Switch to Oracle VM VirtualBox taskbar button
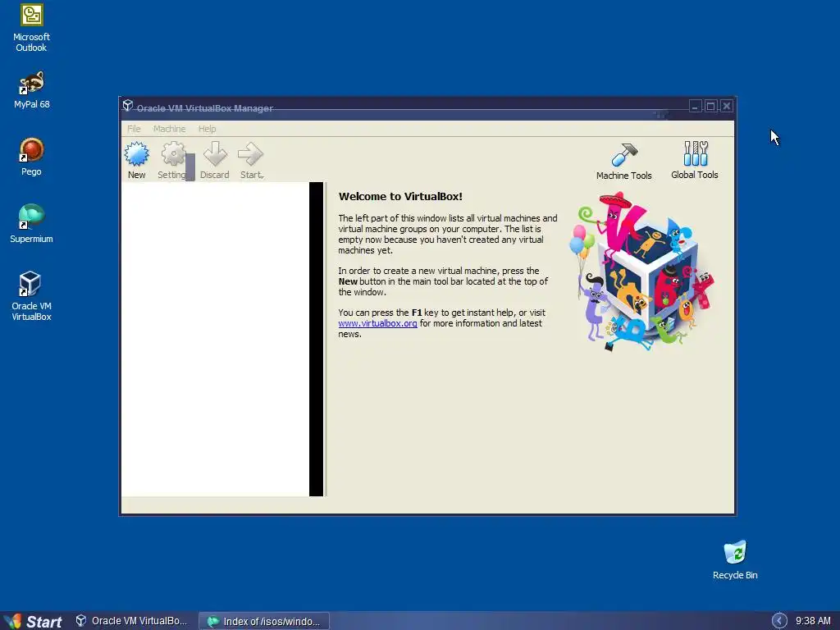 click(x=132, y=621)
